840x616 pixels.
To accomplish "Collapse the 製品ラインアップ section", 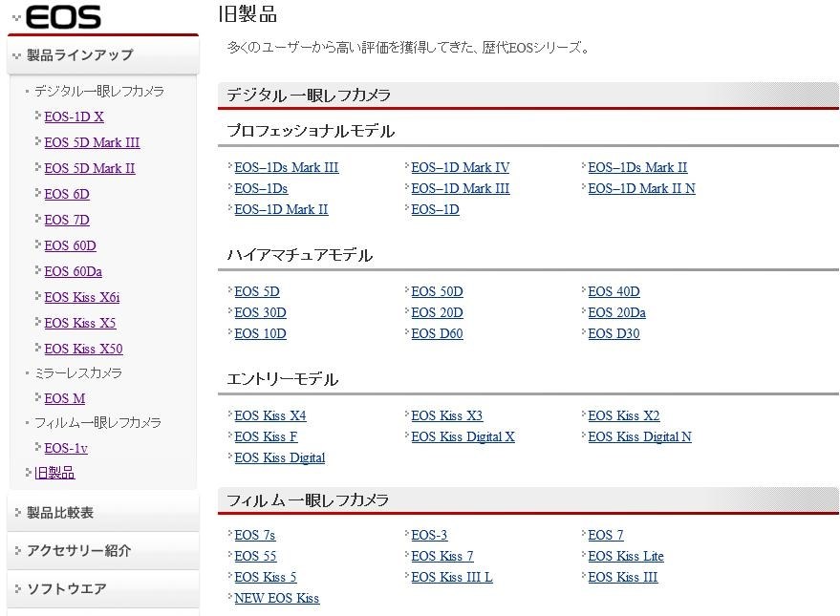I will [x=103, y=55].
